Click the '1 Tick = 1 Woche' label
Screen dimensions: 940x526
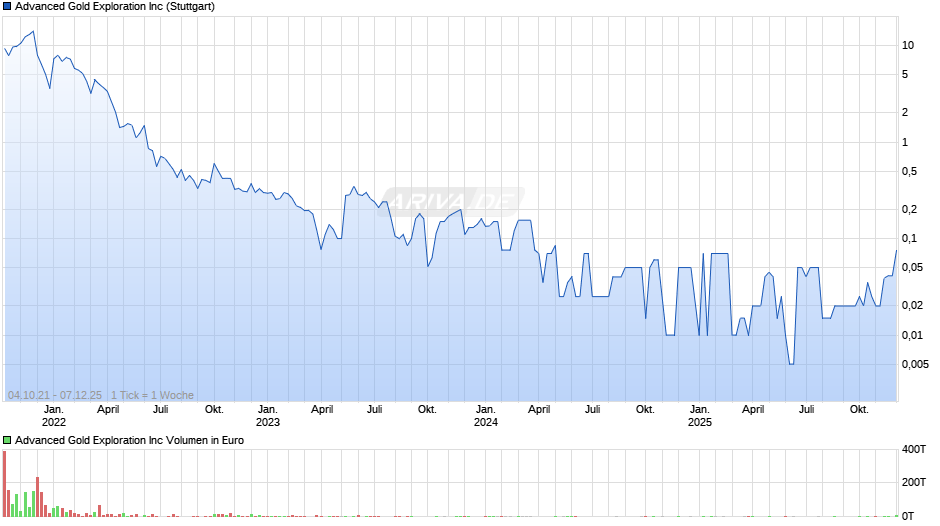point(152,395)
